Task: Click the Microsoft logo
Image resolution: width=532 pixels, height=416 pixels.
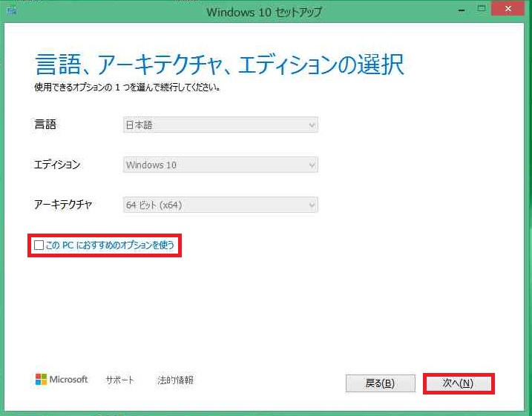Action: pos(62,380)
